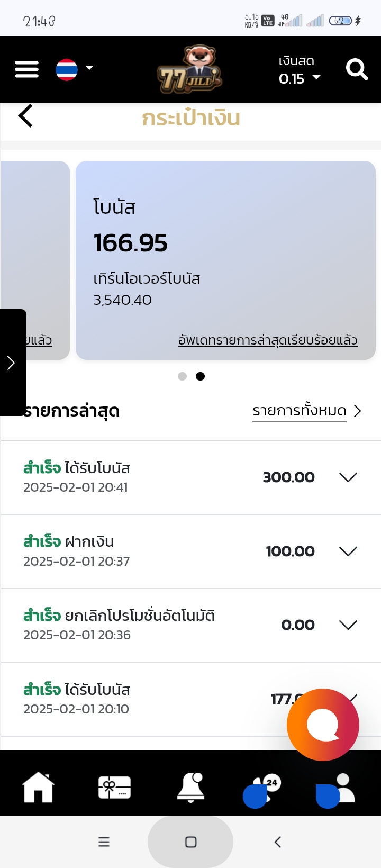Tap the อัพเดทรายการล่าสุดเรียบร้อยแล้ว link
Viewport: 381px width, 868px height.
point(268,340)
